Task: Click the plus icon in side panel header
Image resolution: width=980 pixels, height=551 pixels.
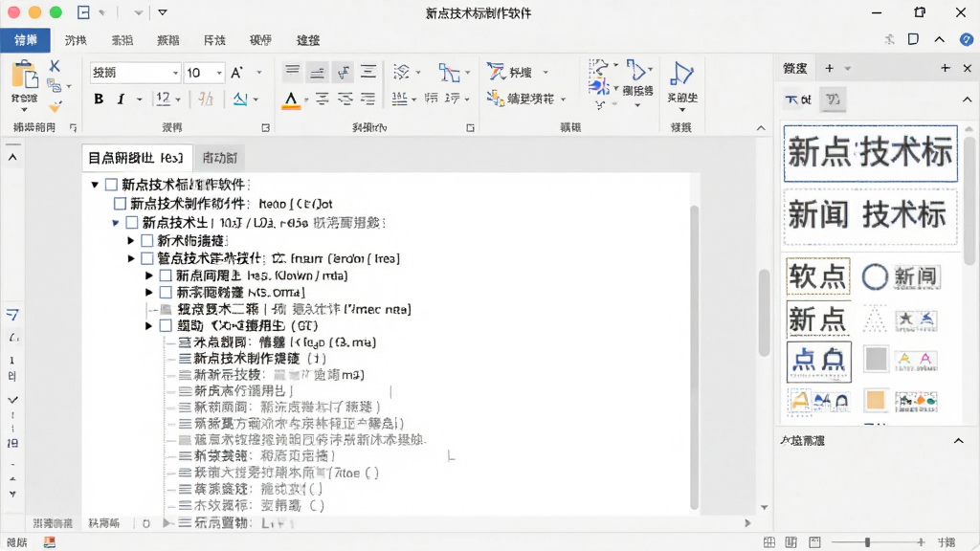Action: pyautogui.click(x=945, y=68)
